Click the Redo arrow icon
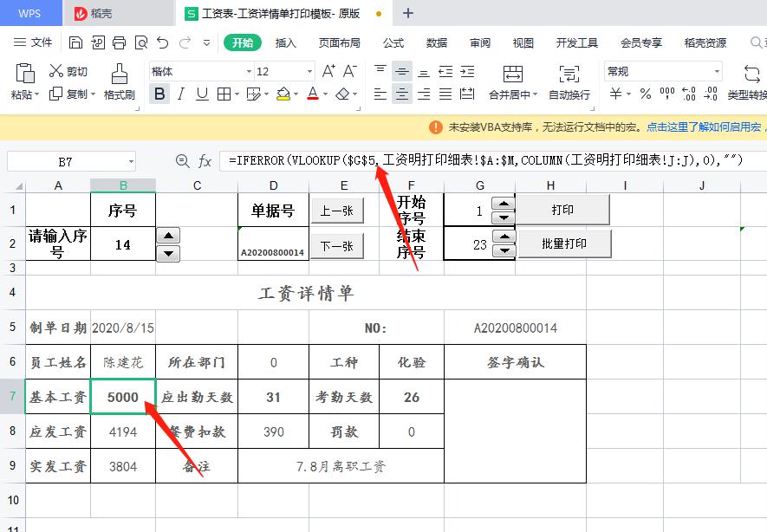Screen dimensions: 767x532 185,42
